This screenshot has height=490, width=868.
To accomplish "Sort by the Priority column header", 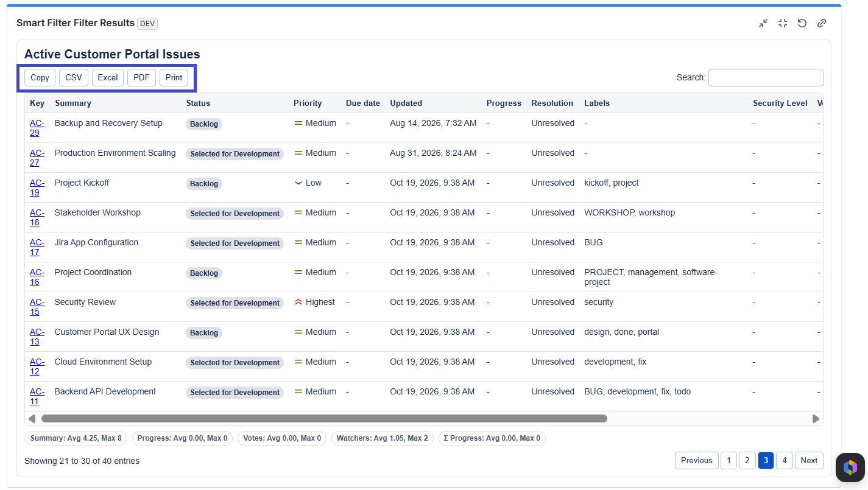I will coord(308,103).
